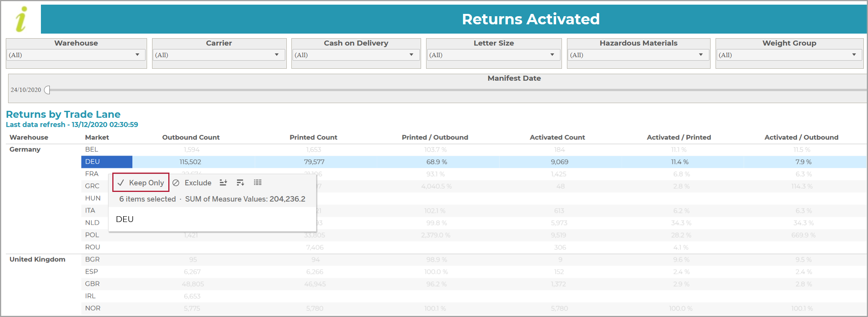Click POL Activated/Outbound value 669.9 %

tap(803, 235)
